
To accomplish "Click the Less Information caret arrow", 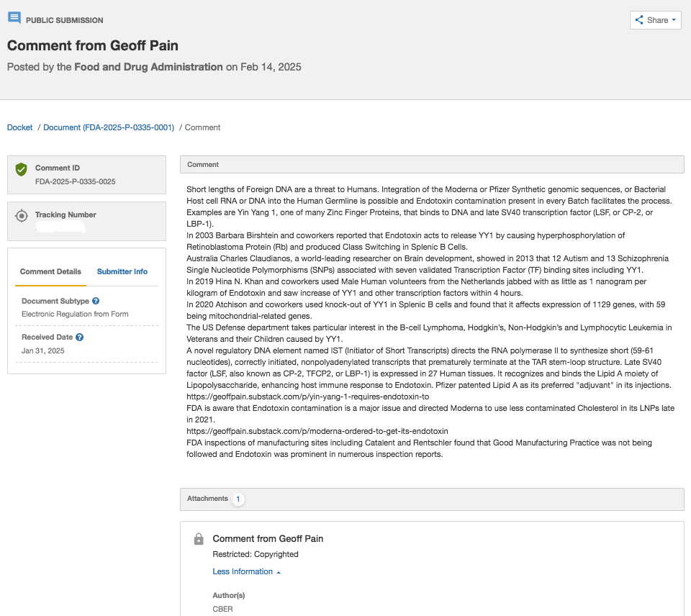I will coord(279,572).
